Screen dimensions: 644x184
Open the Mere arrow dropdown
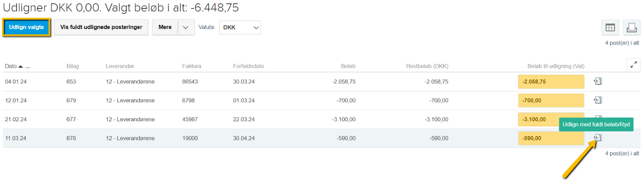186,27
